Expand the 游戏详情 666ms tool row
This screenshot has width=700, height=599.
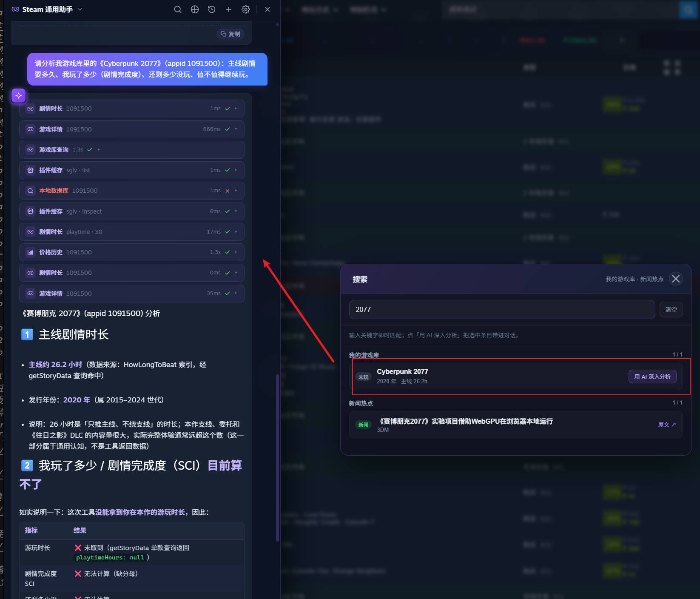[132, 129]
